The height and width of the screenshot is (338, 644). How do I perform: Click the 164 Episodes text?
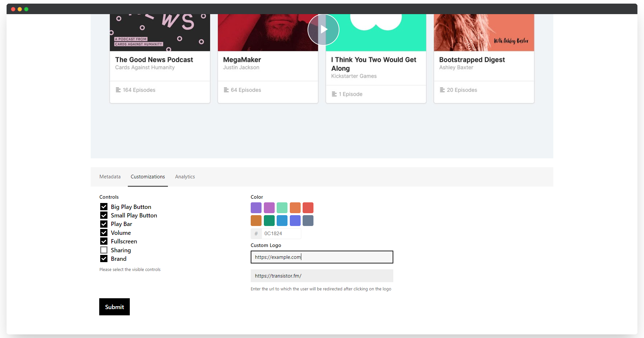point(139,90)
